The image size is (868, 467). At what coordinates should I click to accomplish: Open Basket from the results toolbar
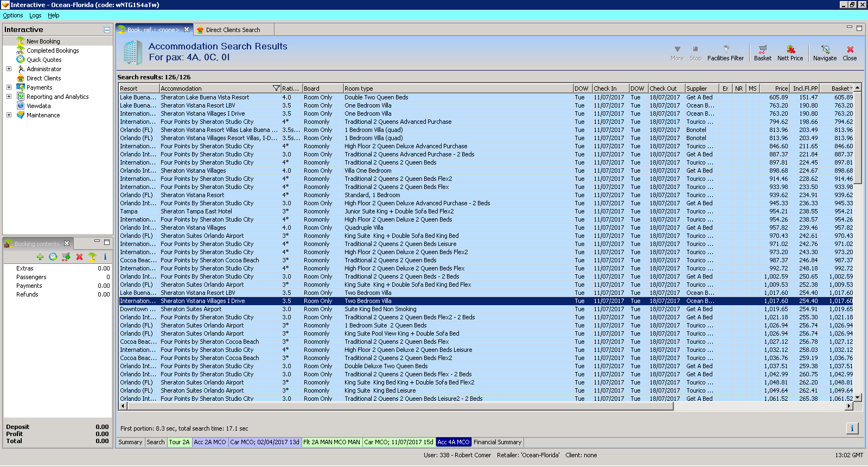[x=762, y=53]
